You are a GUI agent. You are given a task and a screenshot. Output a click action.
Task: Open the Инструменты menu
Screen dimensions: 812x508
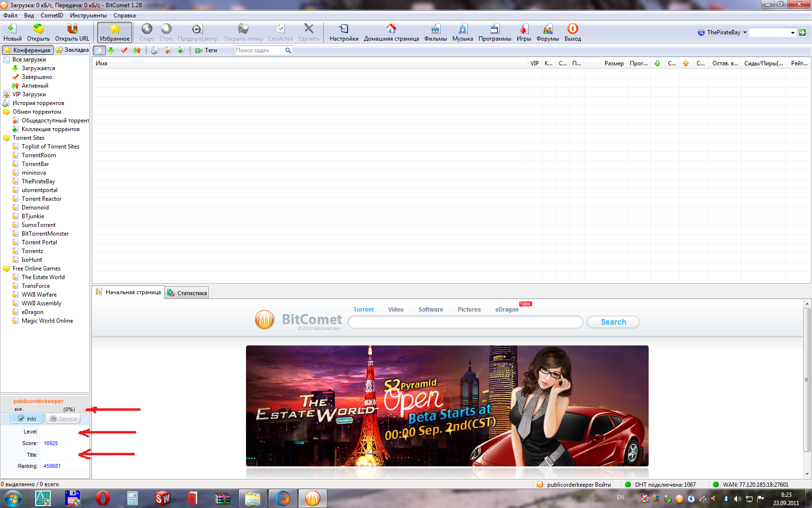[x=88, y=15]
